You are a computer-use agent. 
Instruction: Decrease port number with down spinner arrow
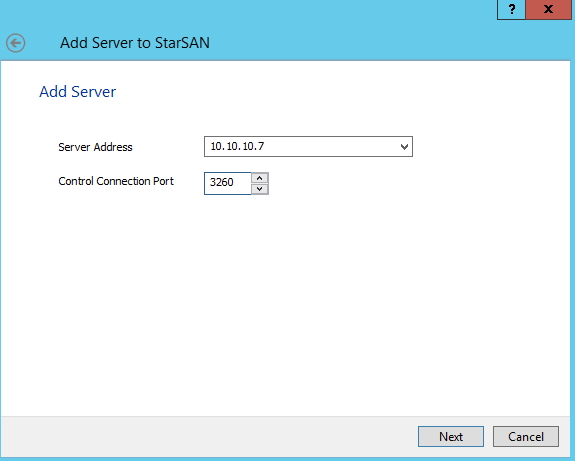260,189
